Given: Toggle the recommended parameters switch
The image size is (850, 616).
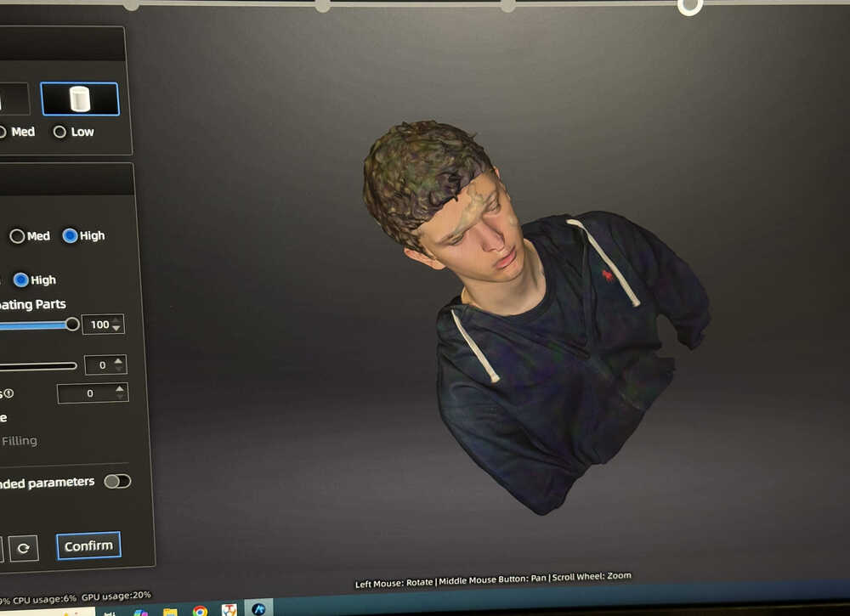Looking at the screenshot, I should coord(117,481).
